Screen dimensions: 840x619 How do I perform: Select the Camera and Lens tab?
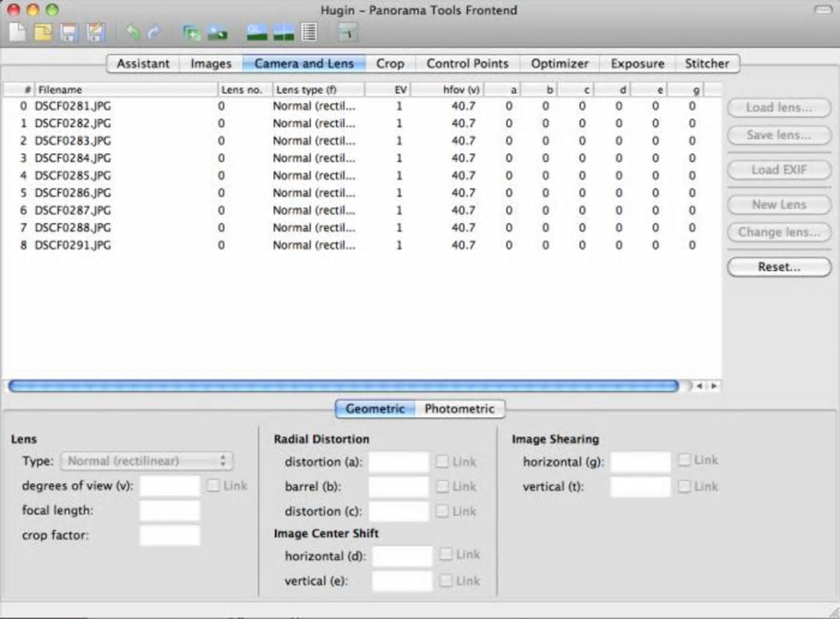(x=304, y=63)
